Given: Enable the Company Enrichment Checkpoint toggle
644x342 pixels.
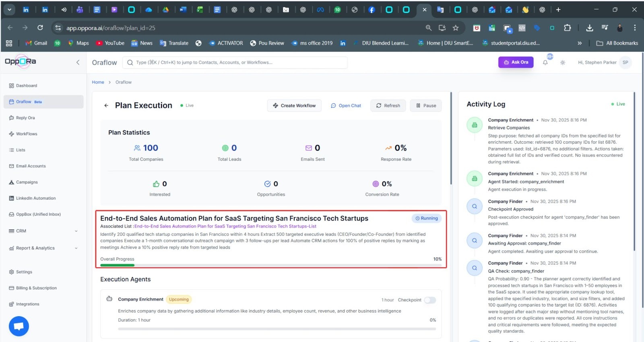Looking at the screenshot, I should pos(430,300).
